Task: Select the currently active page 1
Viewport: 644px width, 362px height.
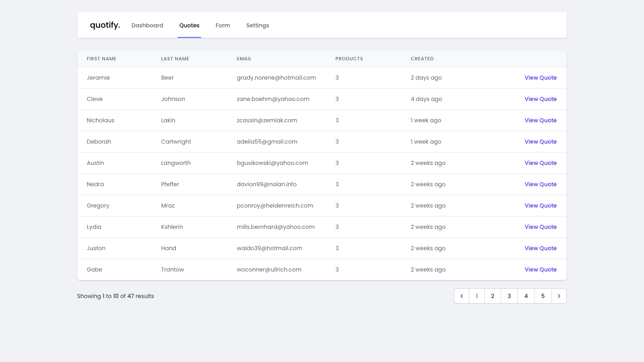Action: (x=477, y=296)
